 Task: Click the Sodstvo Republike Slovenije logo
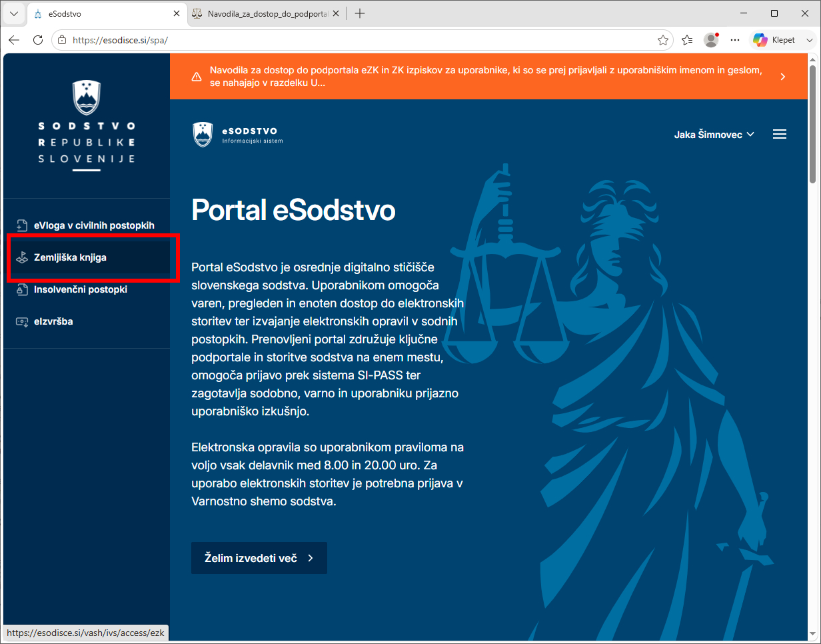pos(87,125)
